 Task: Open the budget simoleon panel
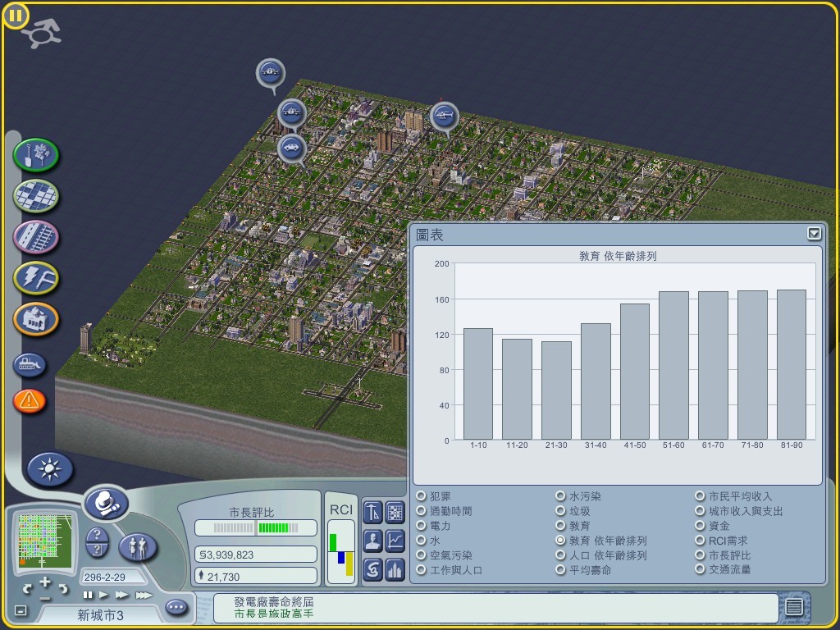373,569
